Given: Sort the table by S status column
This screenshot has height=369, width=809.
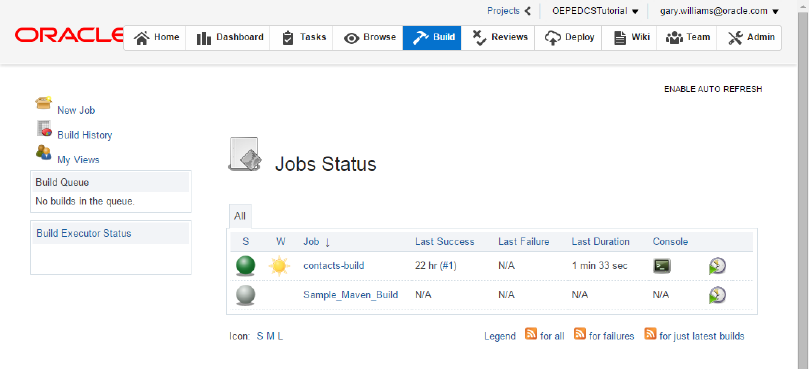Looking at the screenshot, I should (246, 242).
